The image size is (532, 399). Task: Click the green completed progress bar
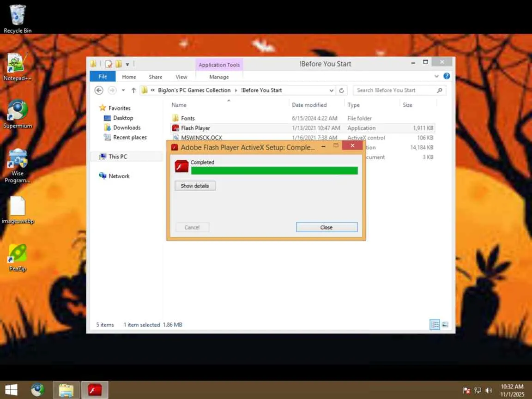pyautogui.click(x=274, y=171)
